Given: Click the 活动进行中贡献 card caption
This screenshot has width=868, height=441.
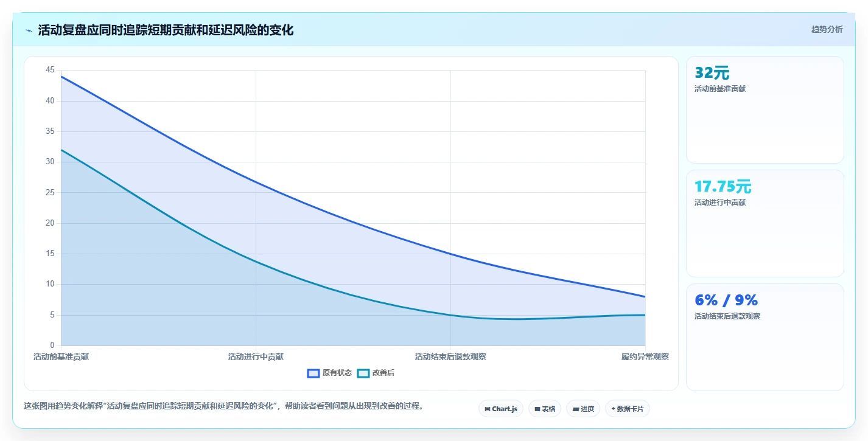Looking at the screenshot, I should 720,203.
